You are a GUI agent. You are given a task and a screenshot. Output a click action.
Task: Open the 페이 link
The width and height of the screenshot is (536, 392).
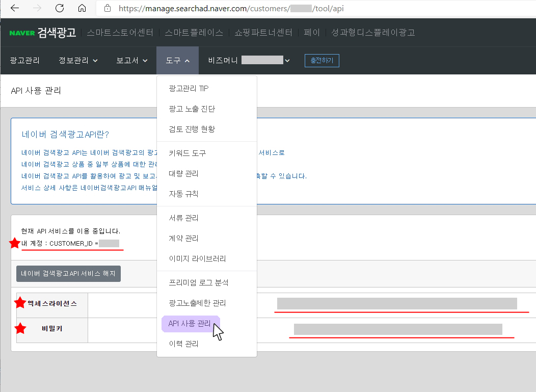(x=311, y=33)
